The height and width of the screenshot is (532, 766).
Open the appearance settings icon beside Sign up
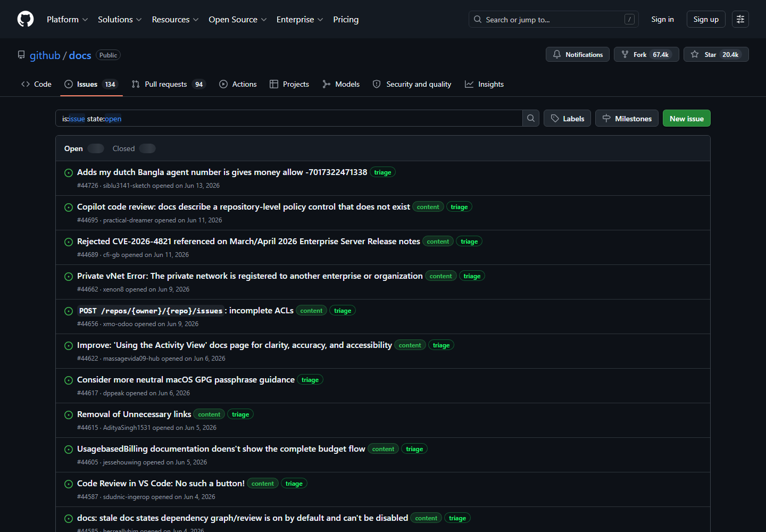[740, 19]
